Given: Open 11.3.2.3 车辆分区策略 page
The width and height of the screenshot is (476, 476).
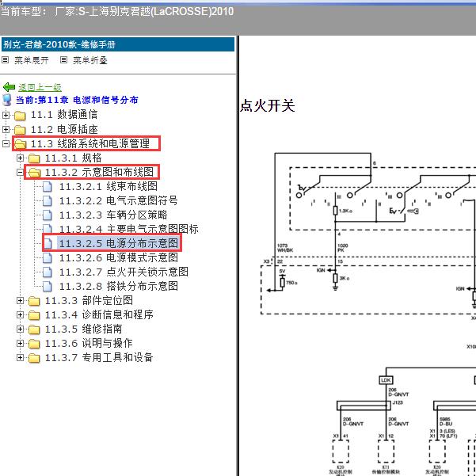Looking at the screenshot, I should (x=113, y=215).
